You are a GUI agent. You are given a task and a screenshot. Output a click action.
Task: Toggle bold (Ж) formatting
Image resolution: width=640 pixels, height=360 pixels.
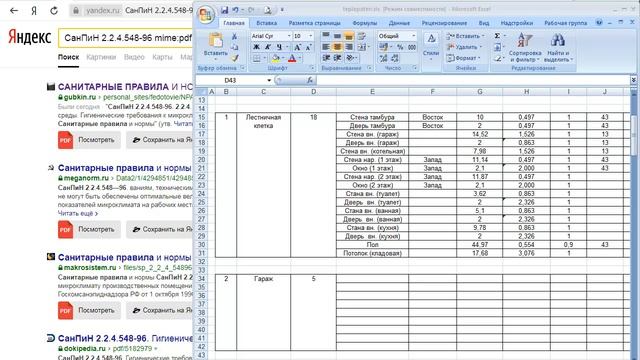coord(256,47)
